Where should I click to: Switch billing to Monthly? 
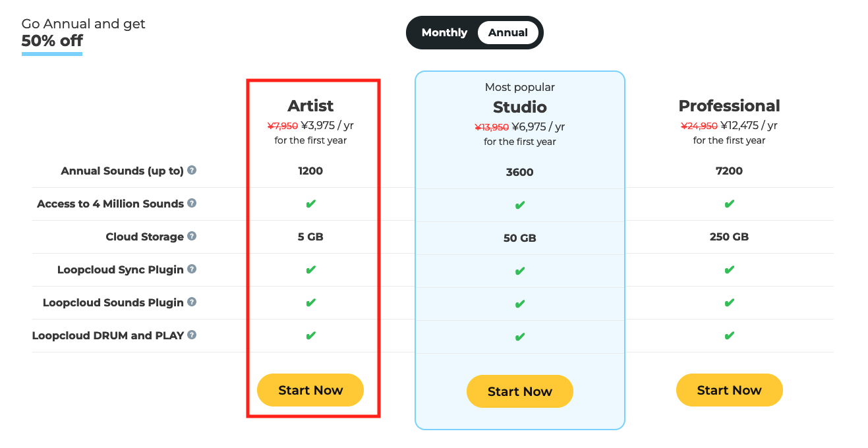point(444,33)
